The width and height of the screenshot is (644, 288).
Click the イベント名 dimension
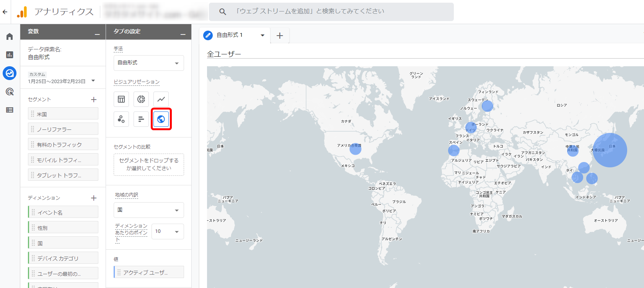pos(63,213)
